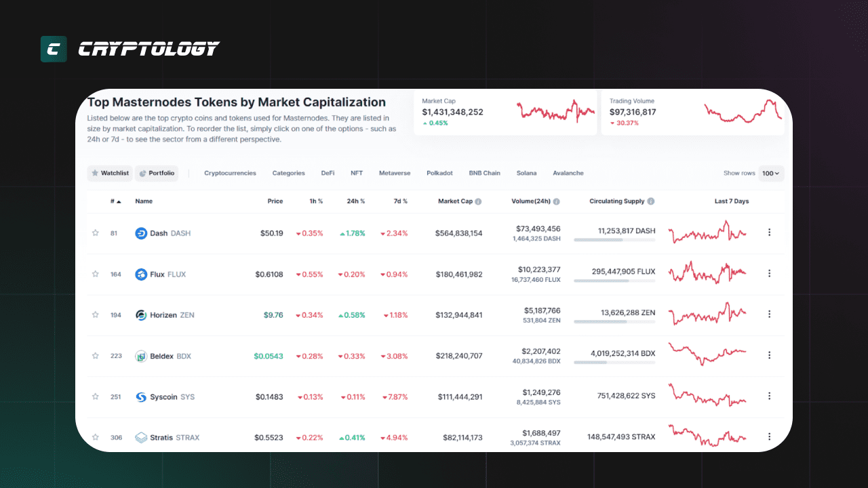Open the more options menu for Horizen
This screenshot has height=488, width=868.
769,314
